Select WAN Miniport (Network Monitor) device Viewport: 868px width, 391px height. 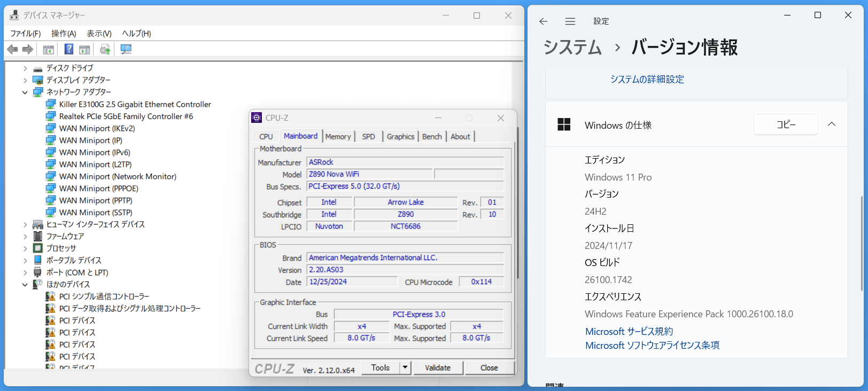(118, 176)
